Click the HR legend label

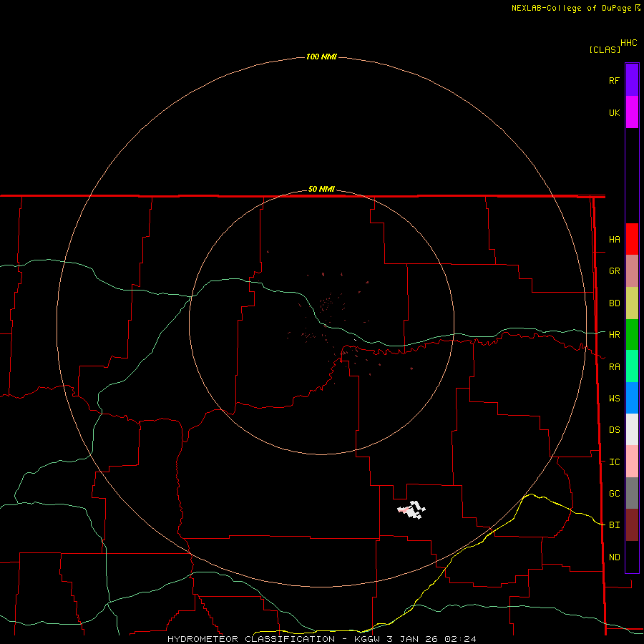614,335
